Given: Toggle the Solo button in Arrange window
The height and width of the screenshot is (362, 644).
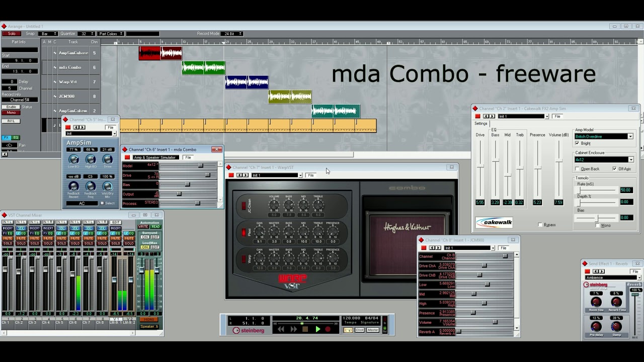Looking at the screenshot, I should coord(12,34).
